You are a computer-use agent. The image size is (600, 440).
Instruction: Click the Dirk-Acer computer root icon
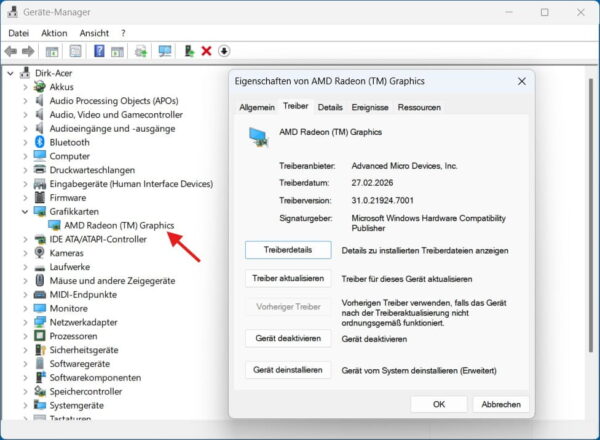[25, 73]
